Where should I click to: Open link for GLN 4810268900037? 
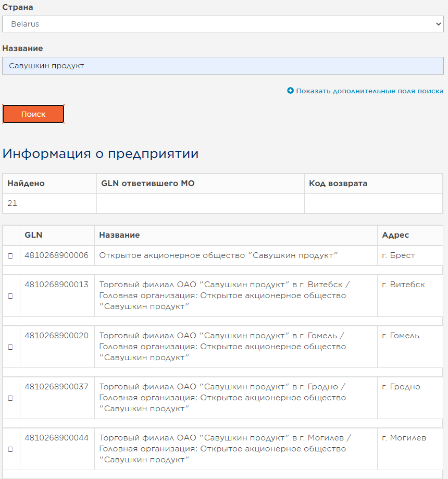click(x=57, y=387)
